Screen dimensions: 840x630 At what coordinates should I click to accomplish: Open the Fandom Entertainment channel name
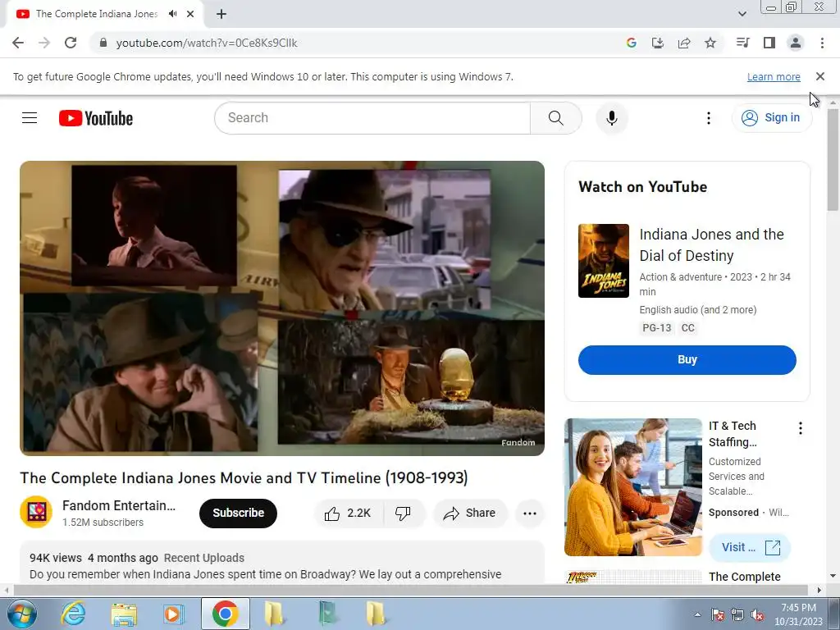coord(119,505)
